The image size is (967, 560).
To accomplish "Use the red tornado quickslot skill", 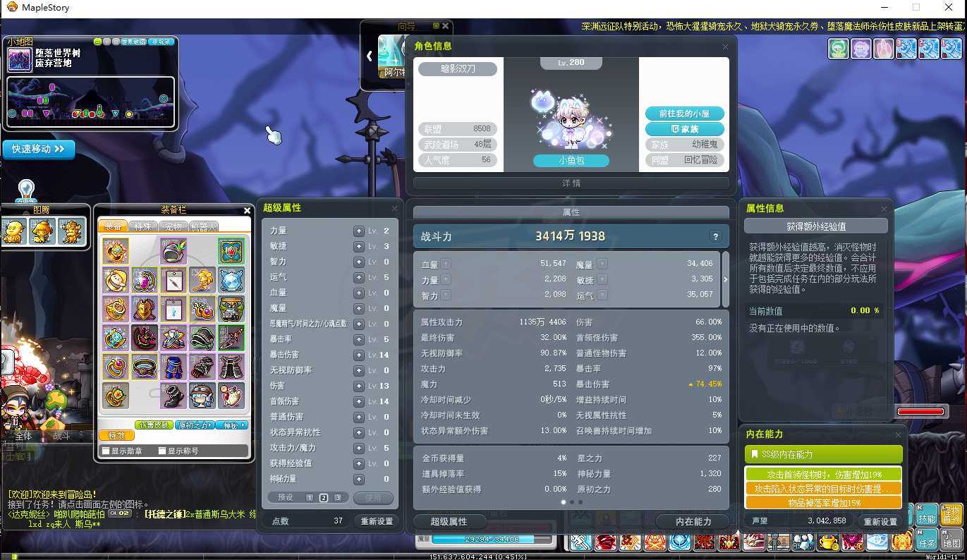I will 604,542.
